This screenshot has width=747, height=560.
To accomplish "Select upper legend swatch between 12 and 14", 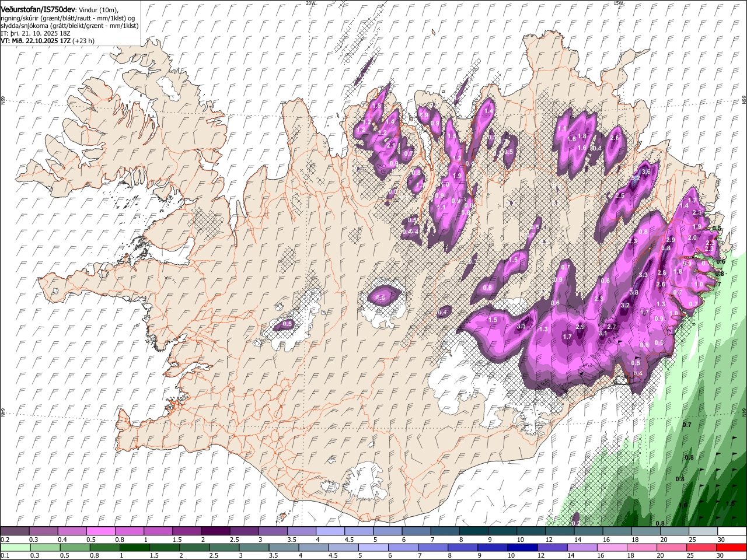I will click(560, 531).
